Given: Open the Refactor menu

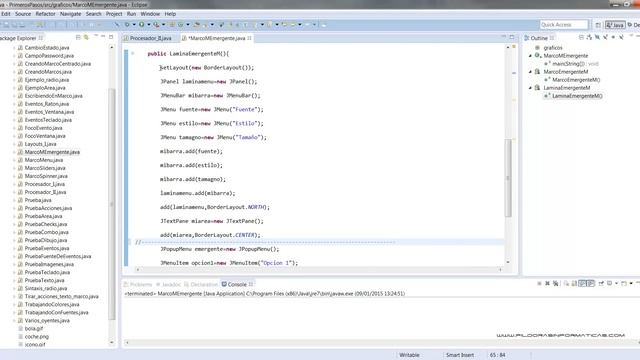Looking at the screenshot, I should click(x=45, y=14).
